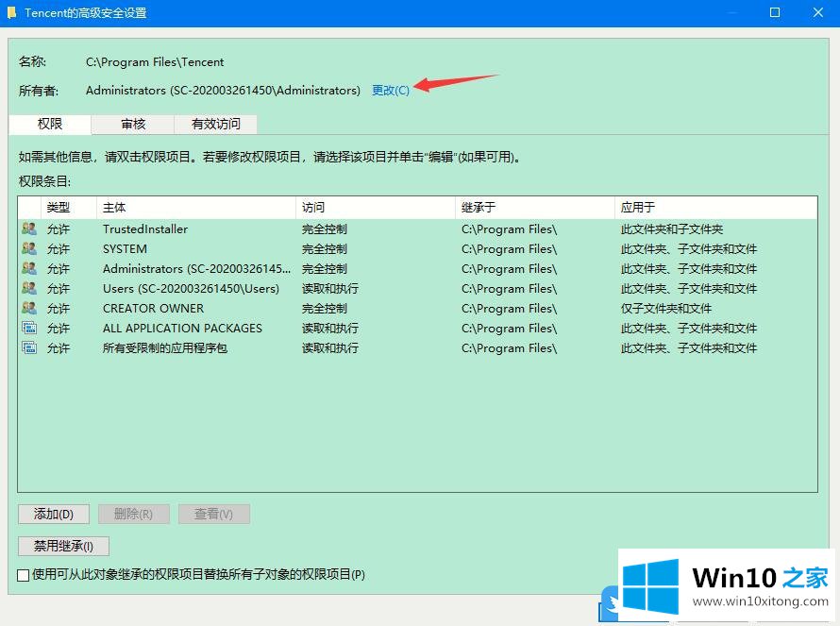Select the TrustedInstaller permission entry
The image size is (840, 626).
click(x=417, y=228)
